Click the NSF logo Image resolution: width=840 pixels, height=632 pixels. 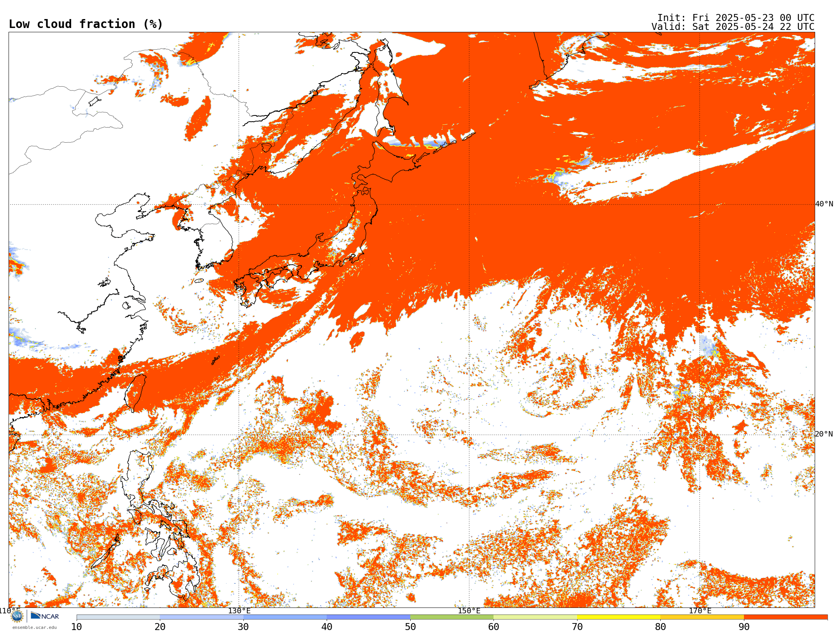point(17,616)
